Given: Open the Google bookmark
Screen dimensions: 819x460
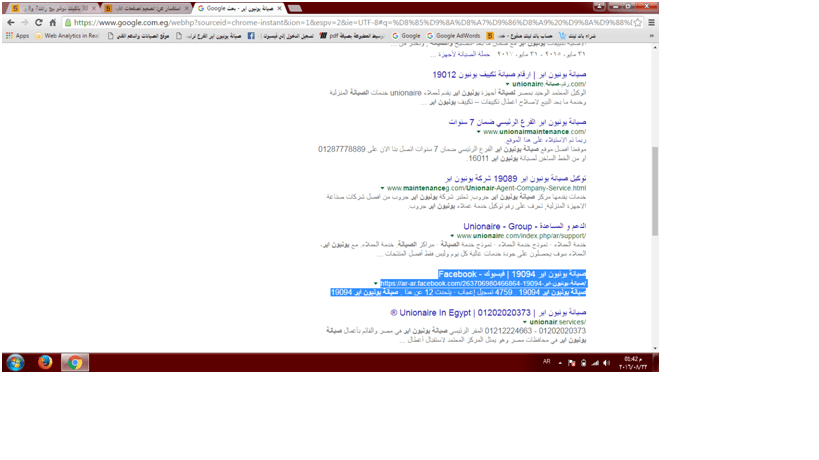Looking at the screenshot, I should [x=406, y=36].
